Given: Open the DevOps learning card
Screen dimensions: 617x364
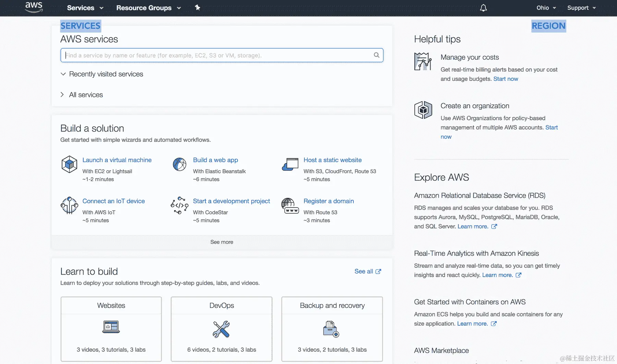Looking at the screenshot, I should tap(222, 329).
